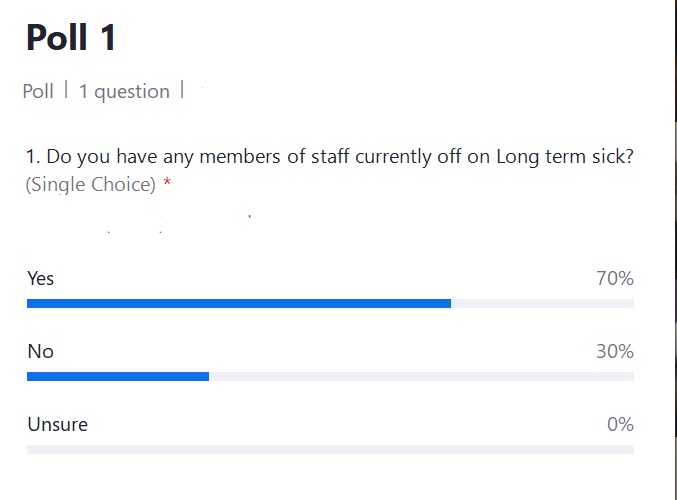Viewport: 677px width, 500px height.
Task: Click the divider between Poll and 1 question
Action: (66, 89)
